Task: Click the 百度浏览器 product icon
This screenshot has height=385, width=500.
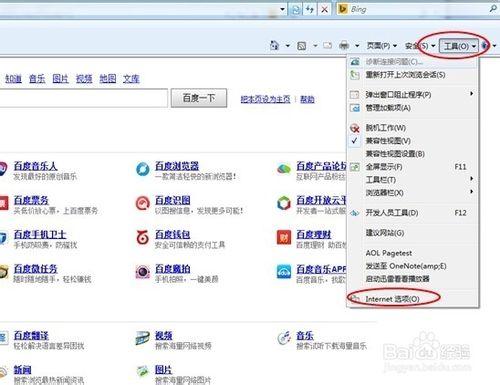Action: pyautogui.click(x=143, y=169)
